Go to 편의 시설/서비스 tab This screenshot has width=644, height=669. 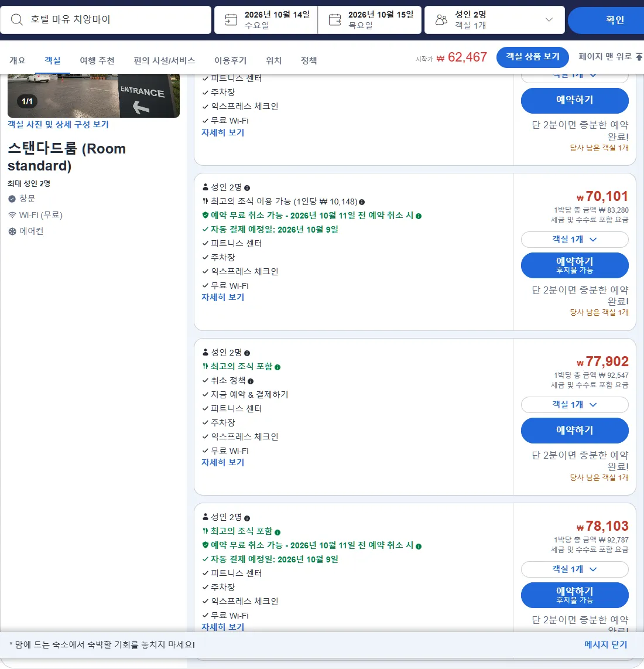coord(164,60)
